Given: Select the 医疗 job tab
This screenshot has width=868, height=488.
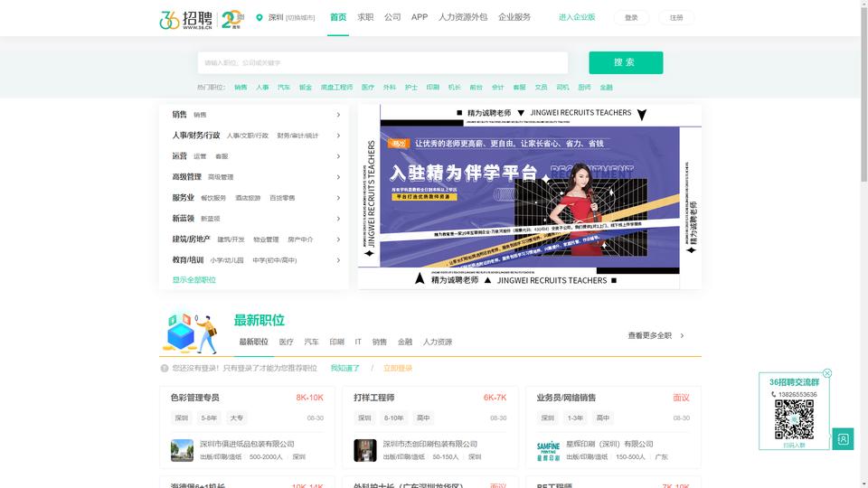Looking at the screenshot, I should [x=287, y=342].
